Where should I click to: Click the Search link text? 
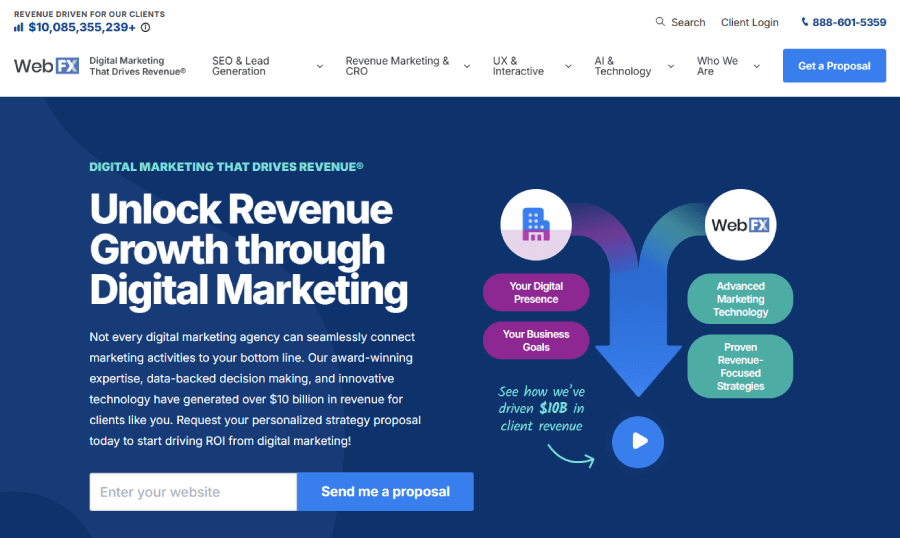pos(688,22)
